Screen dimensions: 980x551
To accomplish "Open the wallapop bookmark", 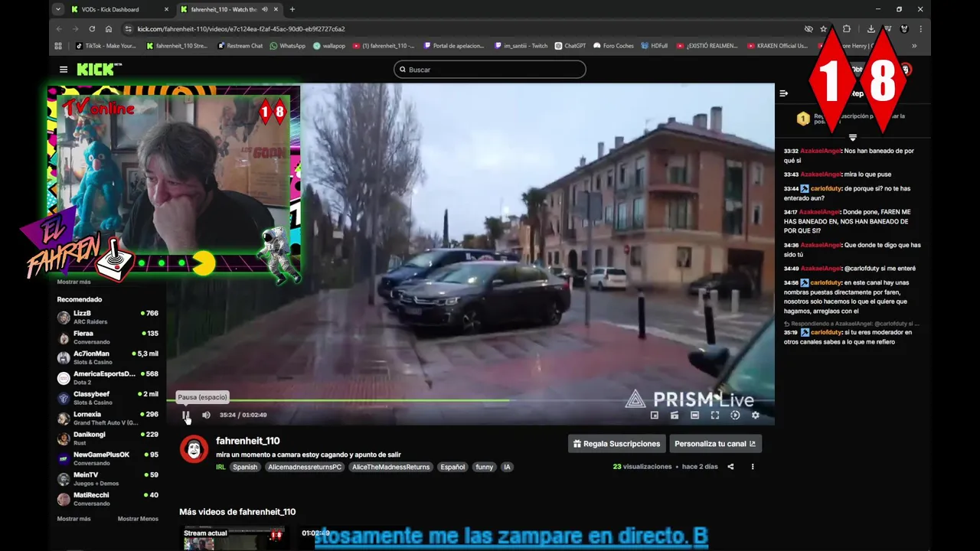I will pos(328,46).
